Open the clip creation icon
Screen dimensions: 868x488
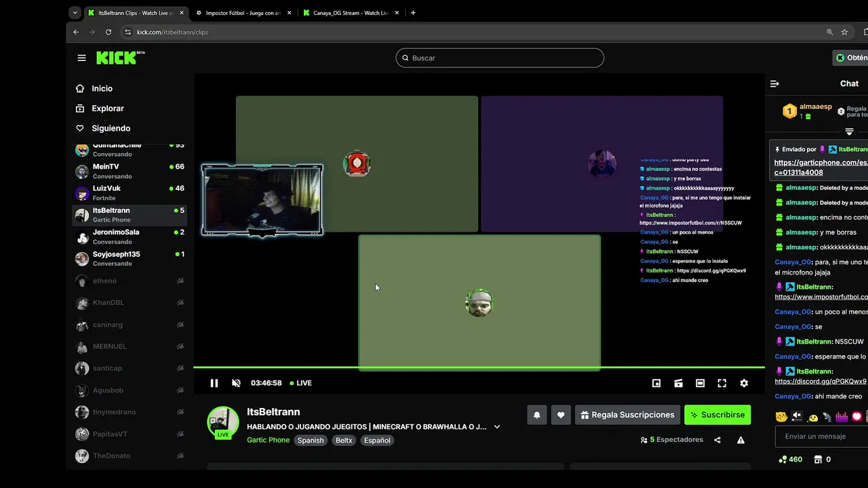click(x=678, y=383)
